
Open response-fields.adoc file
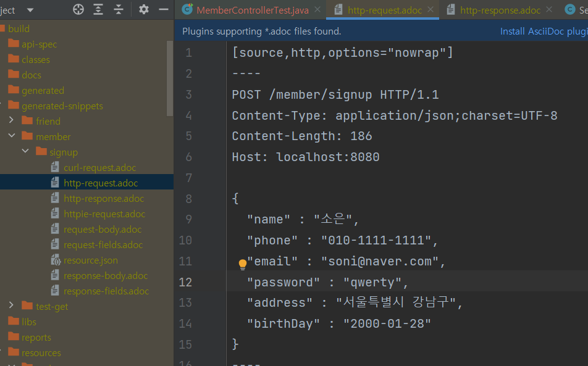pos(106,291)
